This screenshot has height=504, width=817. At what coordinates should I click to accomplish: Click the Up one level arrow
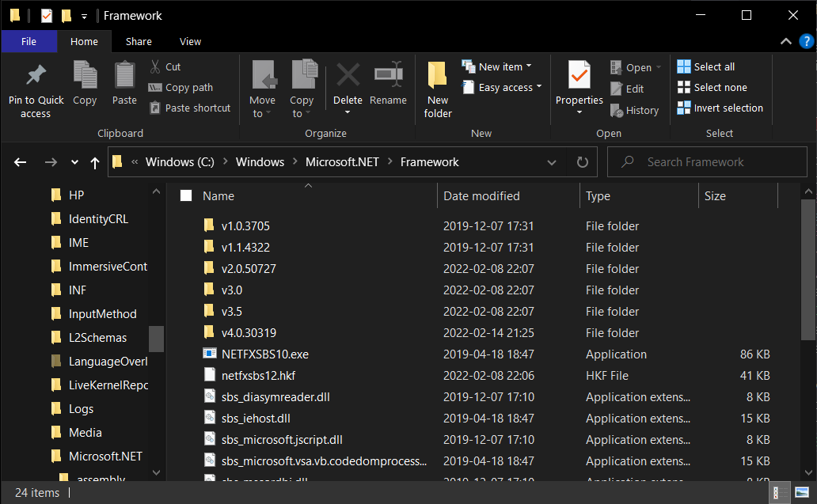tap(95, 163)
